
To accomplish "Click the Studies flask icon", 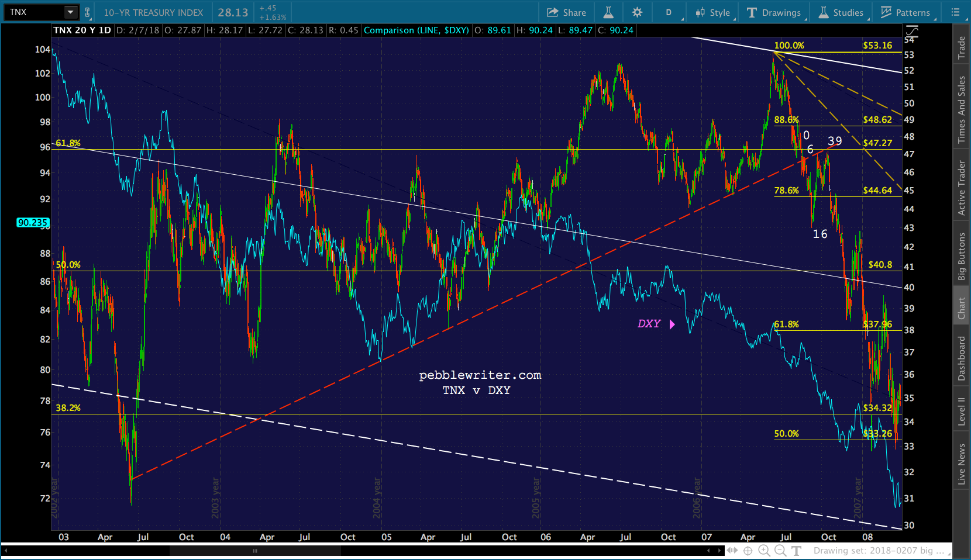I will coord(824,12).
